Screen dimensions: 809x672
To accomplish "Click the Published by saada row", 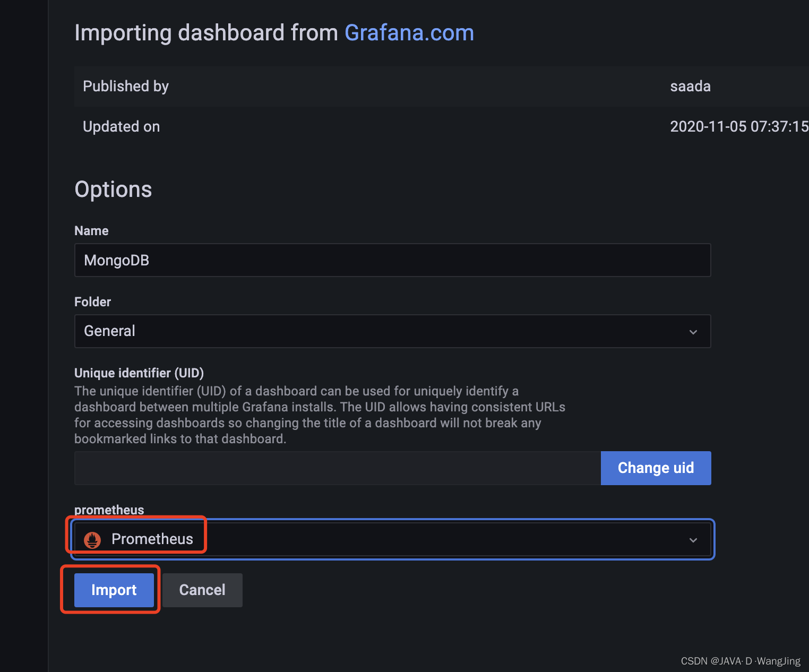I will tap(393, 86).
